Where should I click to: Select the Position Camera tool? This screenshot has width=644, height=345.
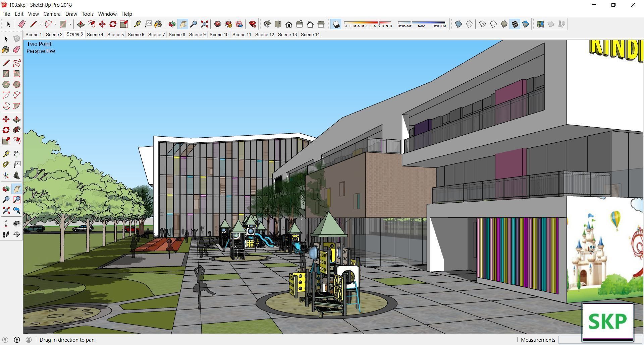click(6, 224)
